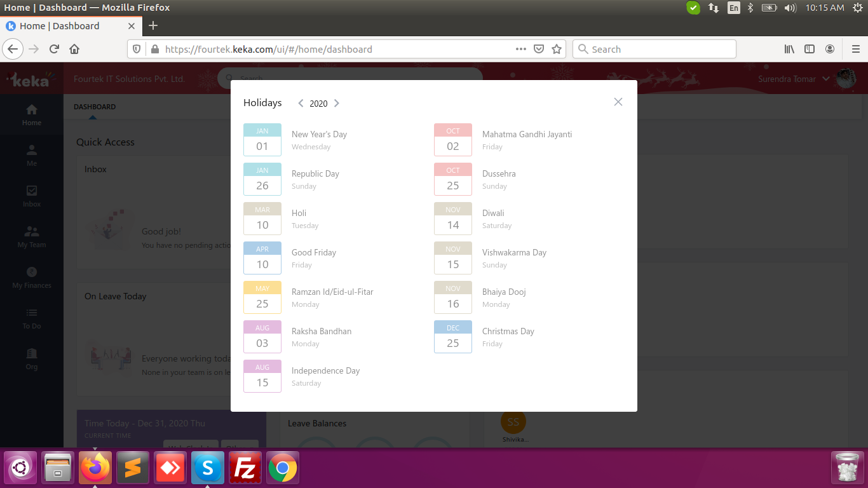Image resolution: width=868 pixels, height=488 pixels.
Task: Close the Holidays dialog
Action: (618, 102)
